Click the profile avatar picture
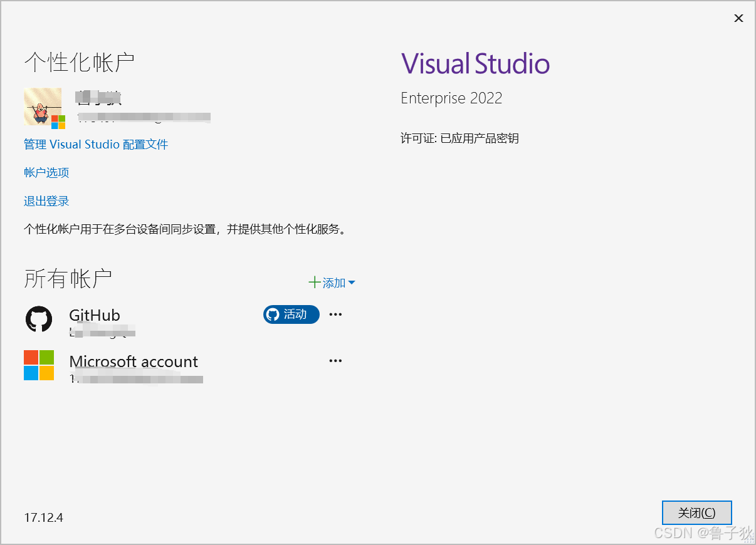Screen dimensions: 756x545 [44, 108]
